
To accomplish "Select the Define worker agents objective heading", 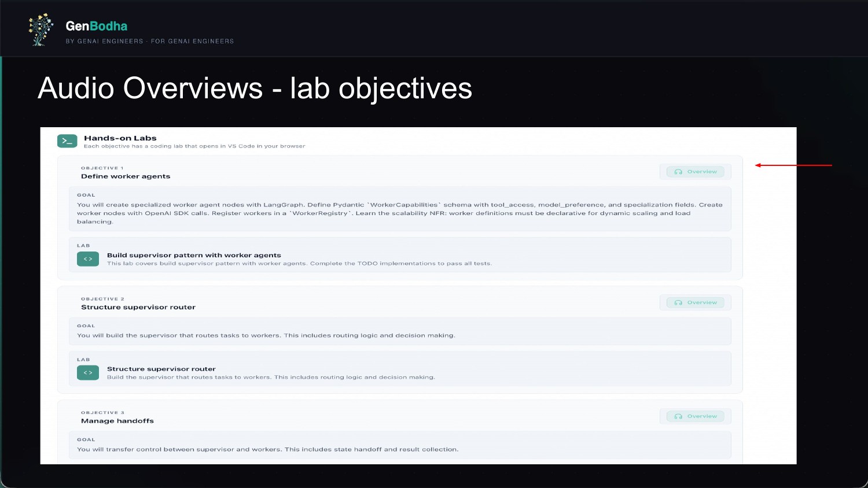I will [x=126, y=176].
